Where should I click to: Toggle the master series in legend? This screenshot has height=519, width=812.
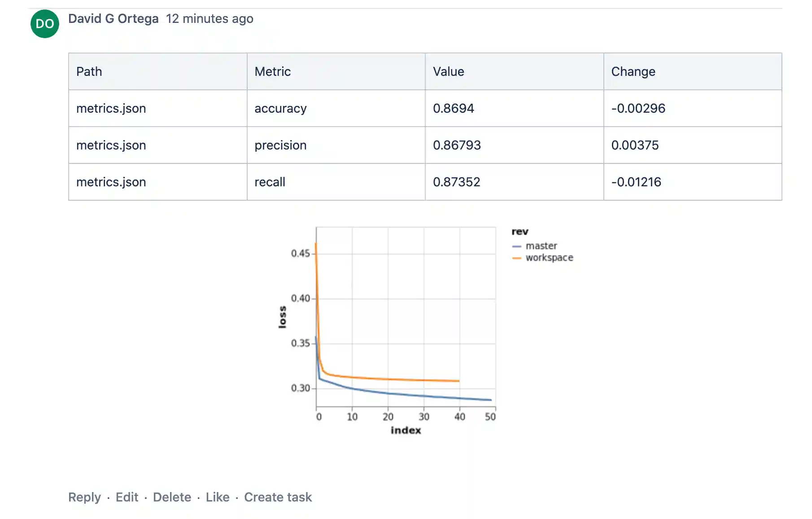coord(541,246)
